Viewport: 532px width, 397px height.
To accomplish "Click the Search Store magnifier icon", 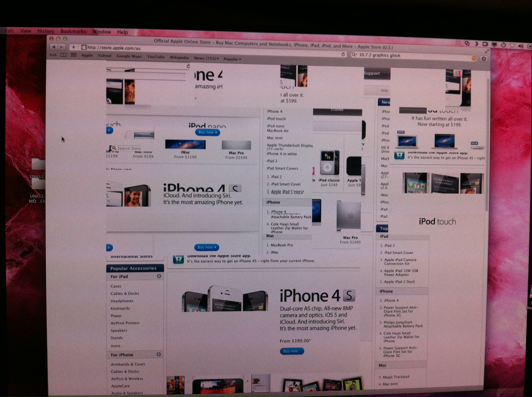I will click(x=114, y=148).
